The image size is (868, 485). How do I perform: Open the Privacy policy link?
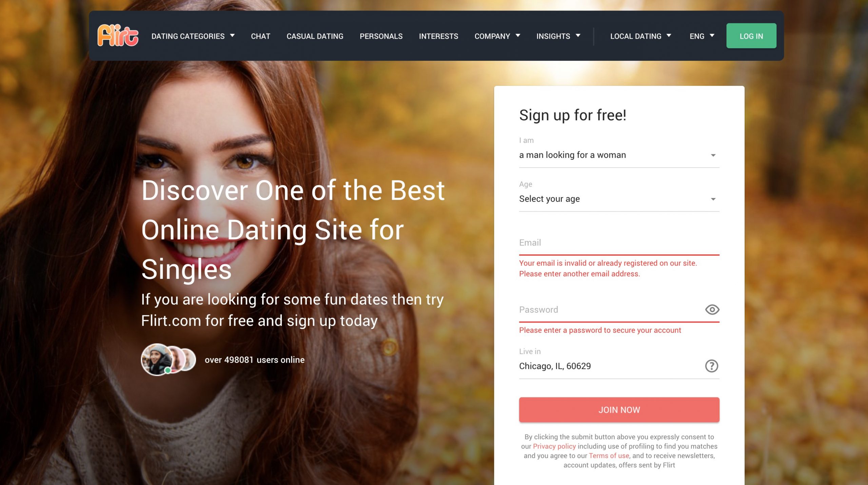click(554, 446)
